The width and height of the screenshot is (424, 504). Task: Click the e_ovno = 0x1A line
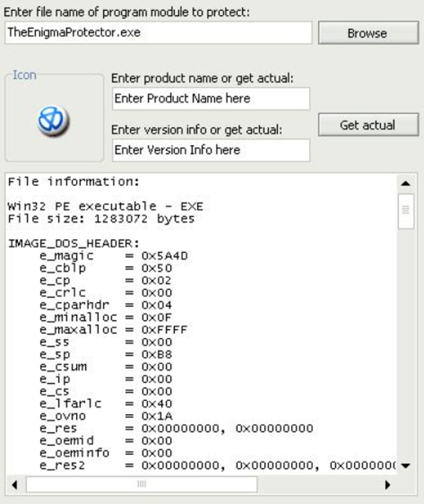coord(106,416)
